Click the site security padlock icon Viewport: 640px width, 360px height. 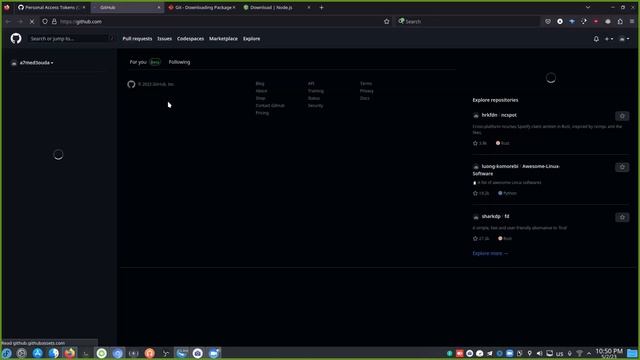(54, 22)
